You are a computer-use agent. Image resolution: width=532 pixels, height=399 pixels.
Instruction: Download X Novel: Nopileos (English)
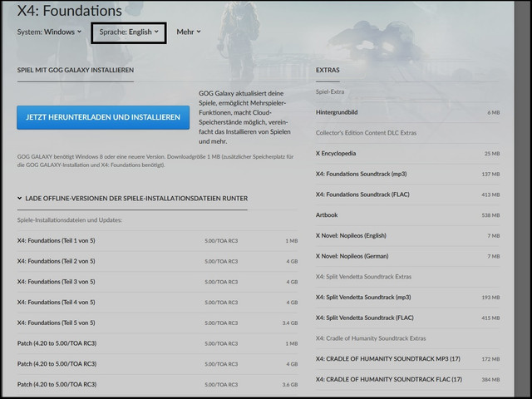[407, 235]
